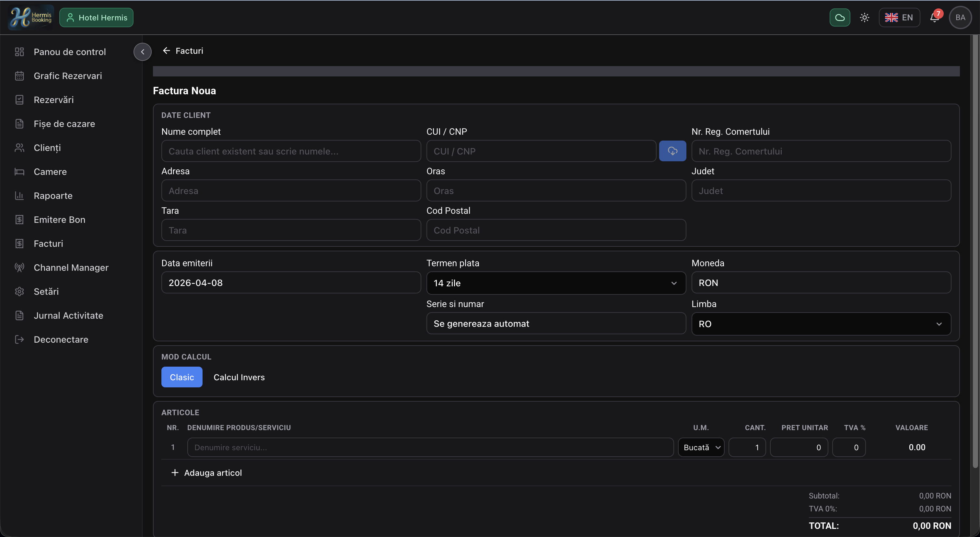Click the Deconectare logout item
The image size is (980, 537).
[61, 339]
